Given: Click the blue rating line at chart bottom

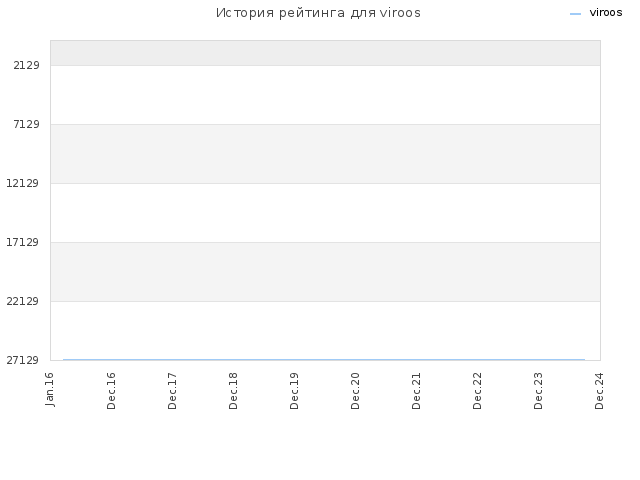Looking at the screenshot, I should coord(324,360).
